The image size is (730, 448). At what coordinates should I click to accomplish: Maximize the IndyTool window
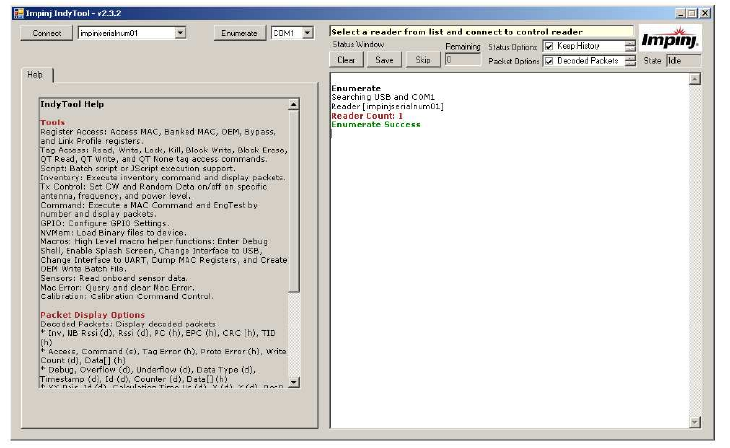coord(692,14)
